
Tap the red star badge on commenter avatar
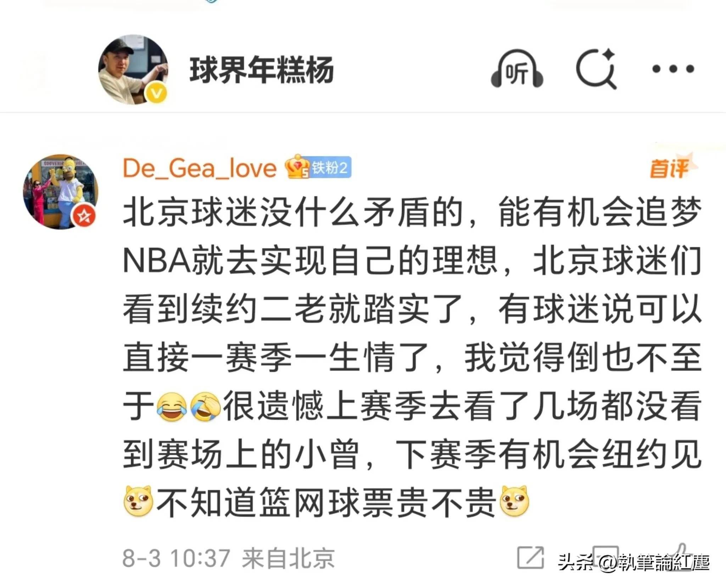(84, 215)
